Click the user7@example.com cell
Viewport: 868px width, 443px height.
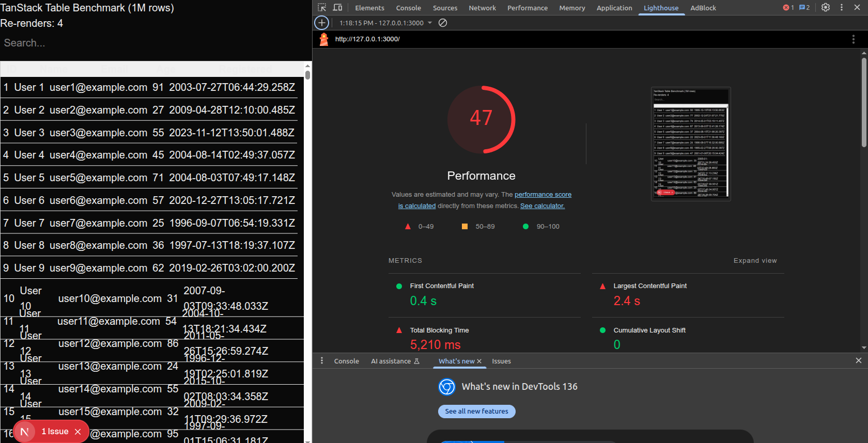[99, 224]
